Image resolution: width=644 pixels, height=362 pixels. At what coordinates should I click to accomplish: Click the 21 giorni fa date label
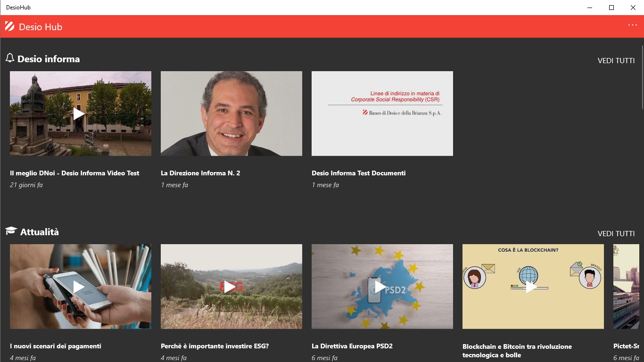26,185
